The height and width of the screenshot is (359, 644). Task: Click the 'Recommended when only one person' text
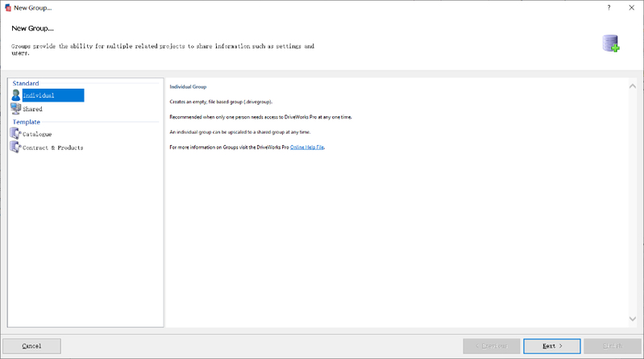(x=260, y=117)
